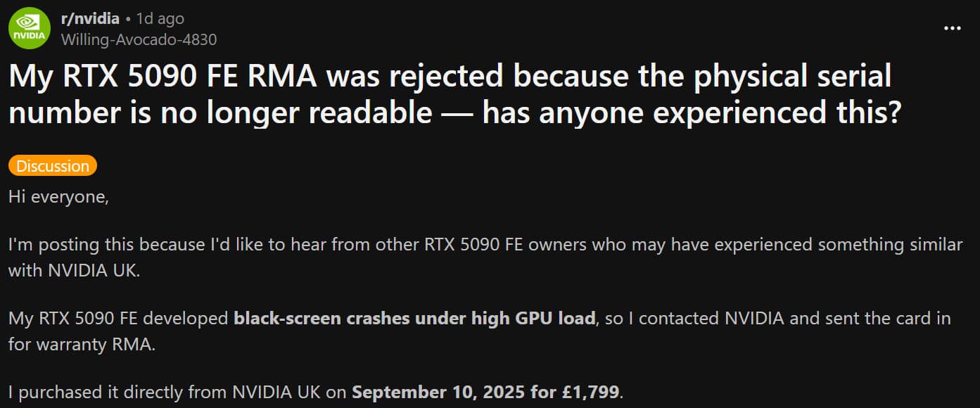Click the words 'has anyone experienced this?' in title
Screen dimensions: 980x408
[x=691, y=112]
